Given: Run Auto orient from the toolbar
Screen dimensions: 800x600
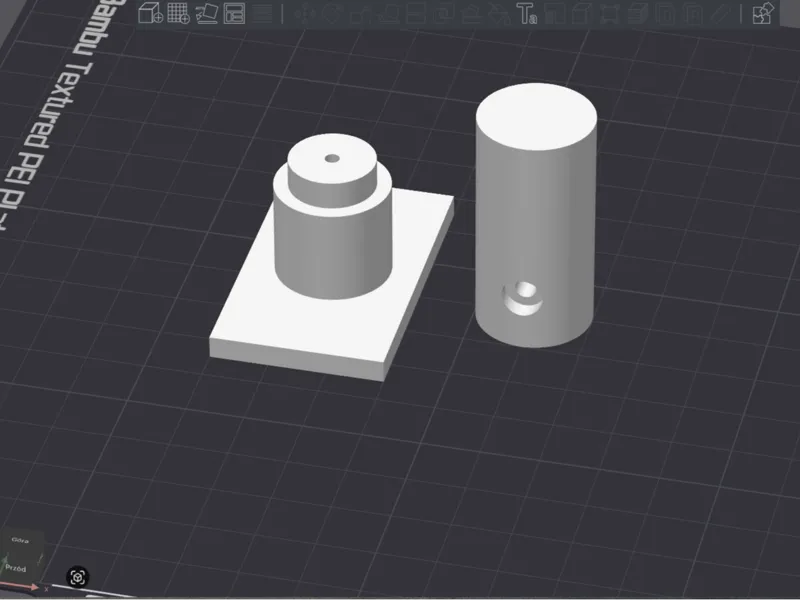Looking at the screenshot, I should pyautogui.click(x=207, y=13).
